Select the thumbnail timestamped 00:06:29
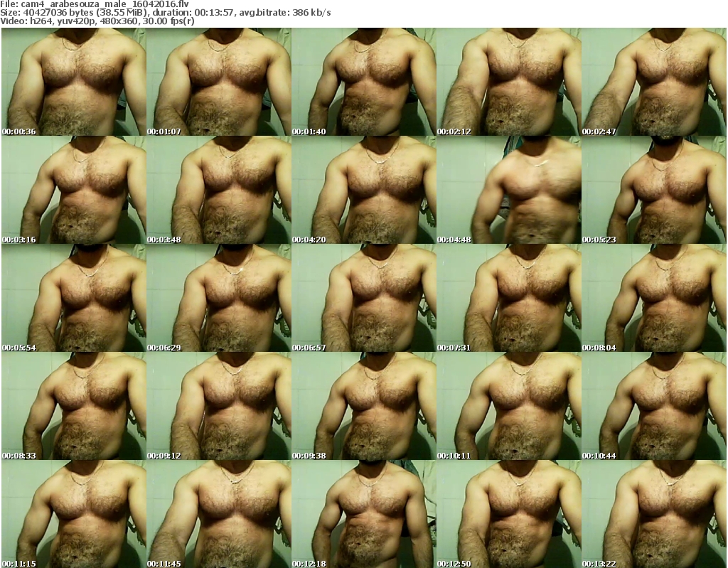 (219, 298)
